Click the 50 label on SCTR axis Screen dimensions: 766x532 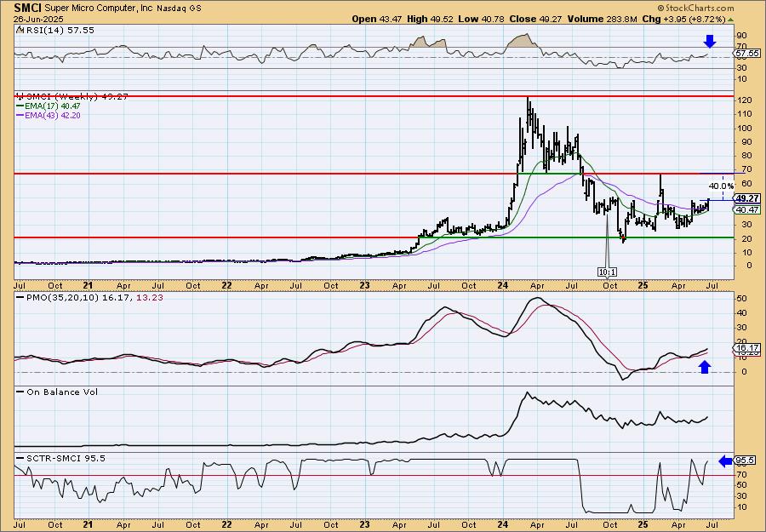[742, 485]
